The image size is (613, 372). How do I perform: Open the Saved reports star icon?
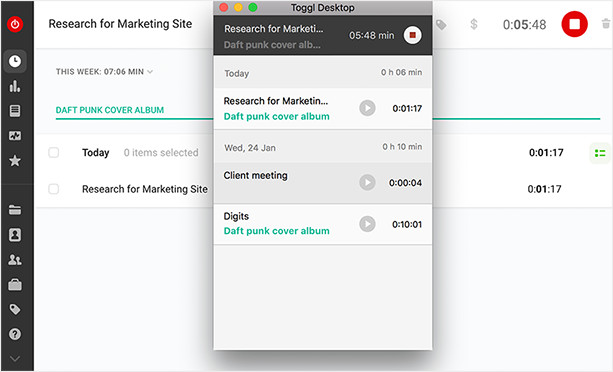(x=15, y=161)
